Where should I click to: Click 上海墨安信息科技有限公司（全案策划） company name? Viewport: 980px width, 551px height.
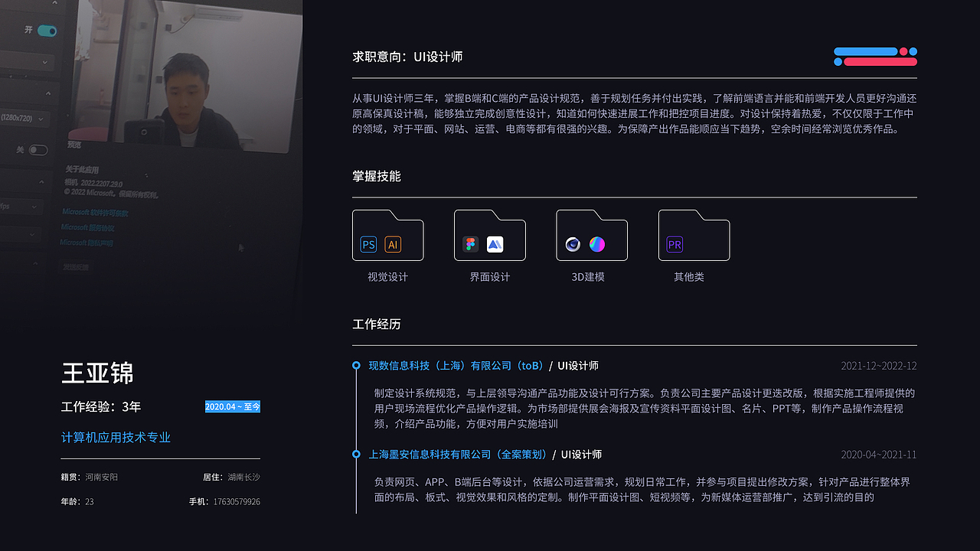tap(458, 455)
